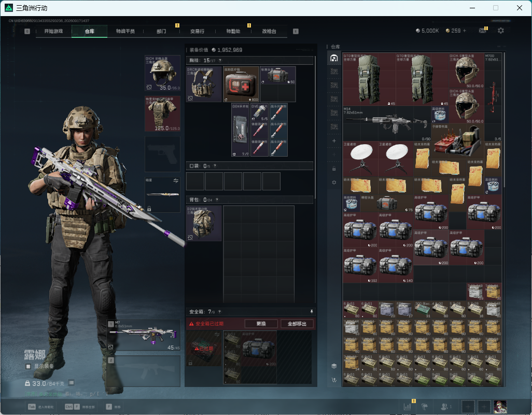Click the help icon next to 背包
532x415 pixels.
[217, 200]
